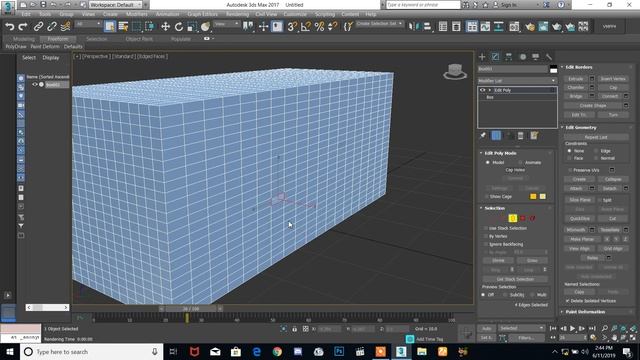This screenshot has width=640, height=360.
Task: Click first yellow Show Cage color swatch
Action: pyautogui.click(x=533, y=196)
